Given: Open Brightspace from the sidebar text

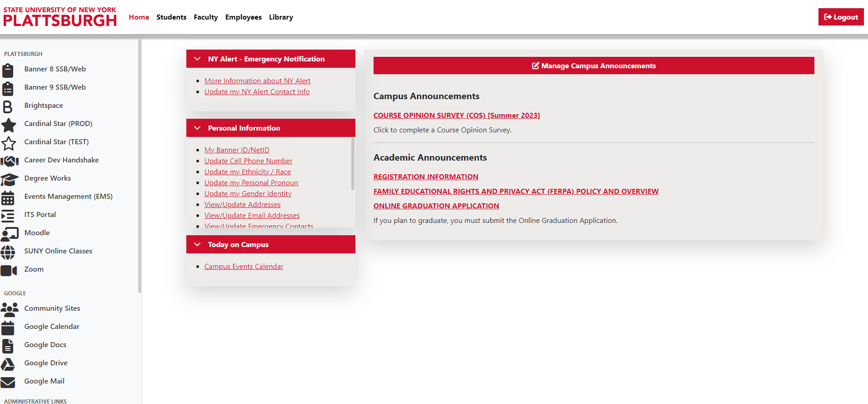Looking at the screenshot, I should click(x=44, y=106).
